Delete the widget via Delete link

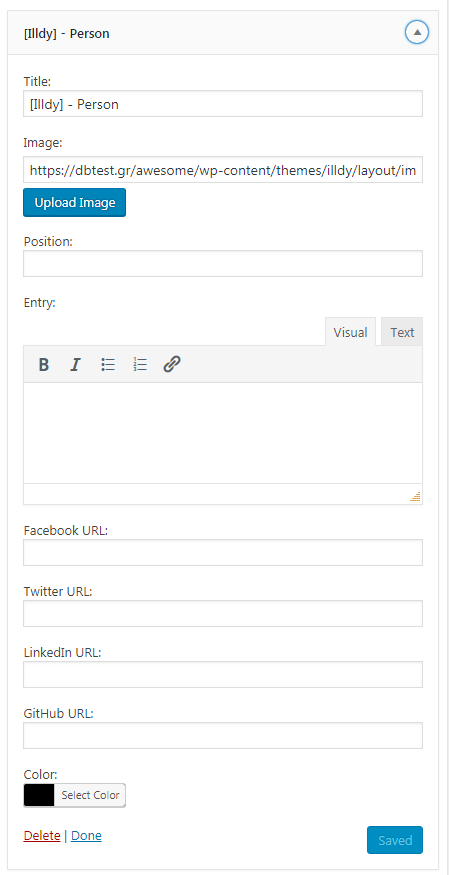coord(42,835)
